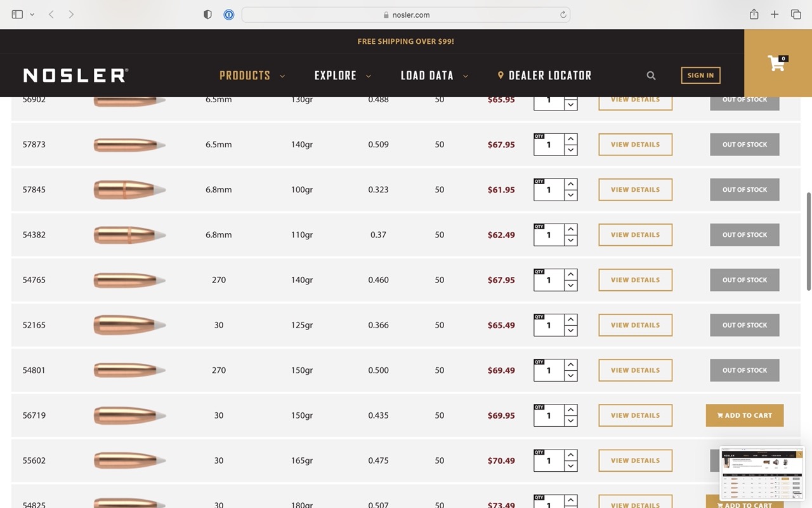View details for item 57845
Viewport: 812px width, 508px height.
(x=635, y=190)
